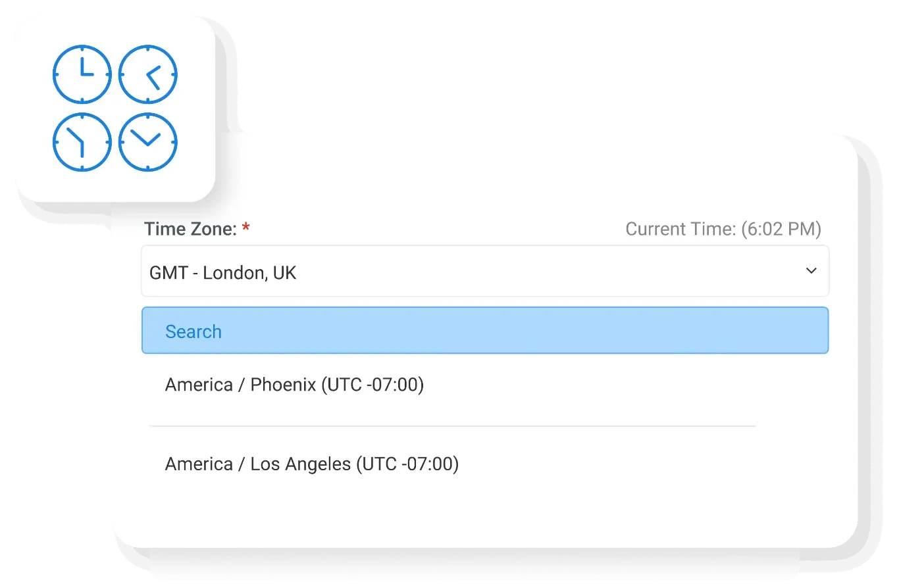Image resolution: width=899 pixels, height=588 pixels.
Task: Open the GMT - London, UK combo box
Action: click(461, 272)
